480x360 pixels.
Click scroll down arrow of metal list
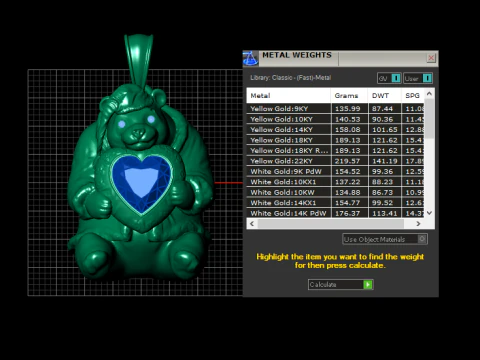pos(429,213)
